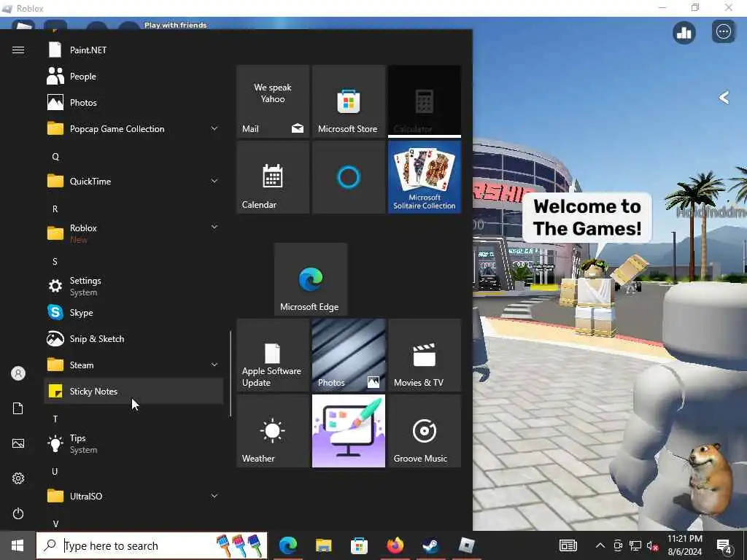Open Paint.NET from the app list

[x=133, y=50]
